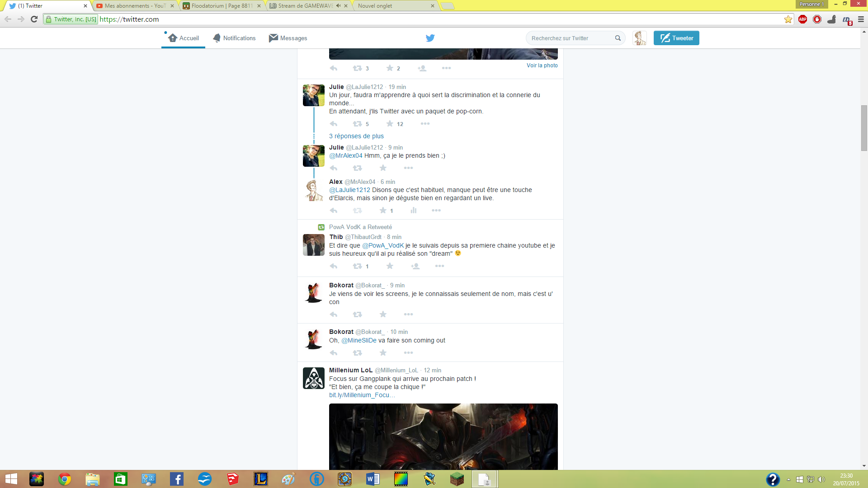868x488 pixels.
Task: Open the Notifications tab
Action: coord(234,38)
